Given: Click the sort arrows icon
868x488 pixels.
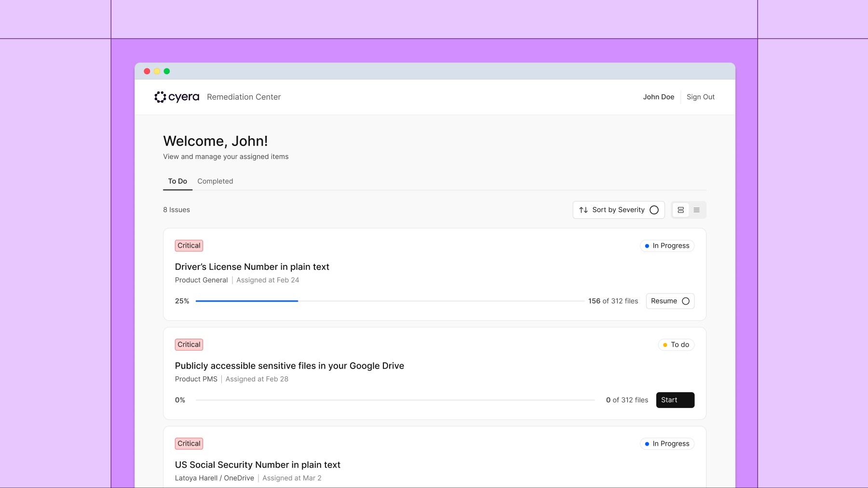Looking at the screenshot, I should click(x=583, y=210).
